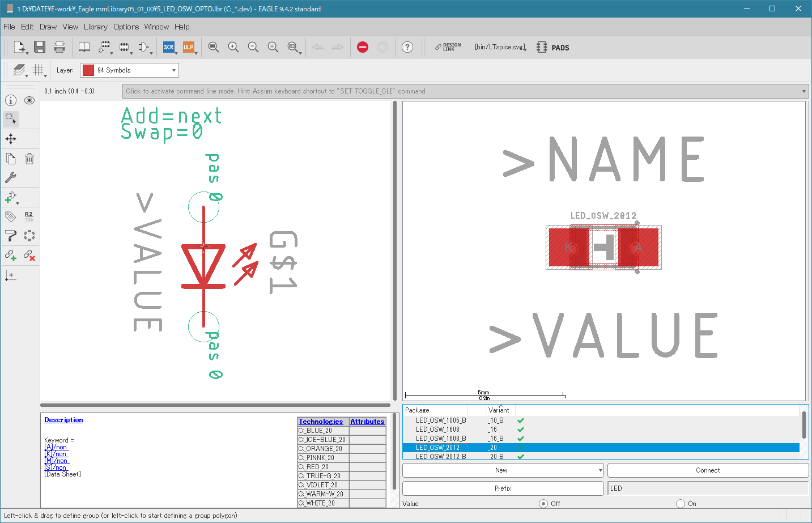812x523 pixels.
Task: Expand the New package dropdown arrow
Action: point(600,470)
